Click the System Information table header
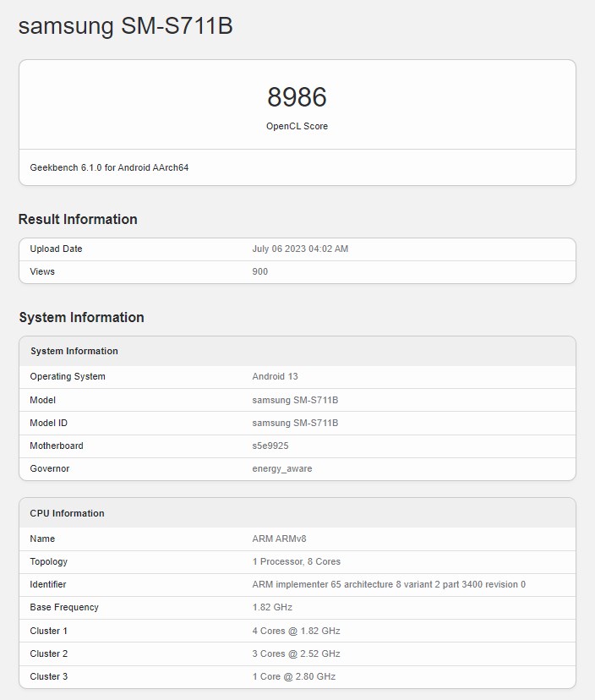 coord(74,351)
